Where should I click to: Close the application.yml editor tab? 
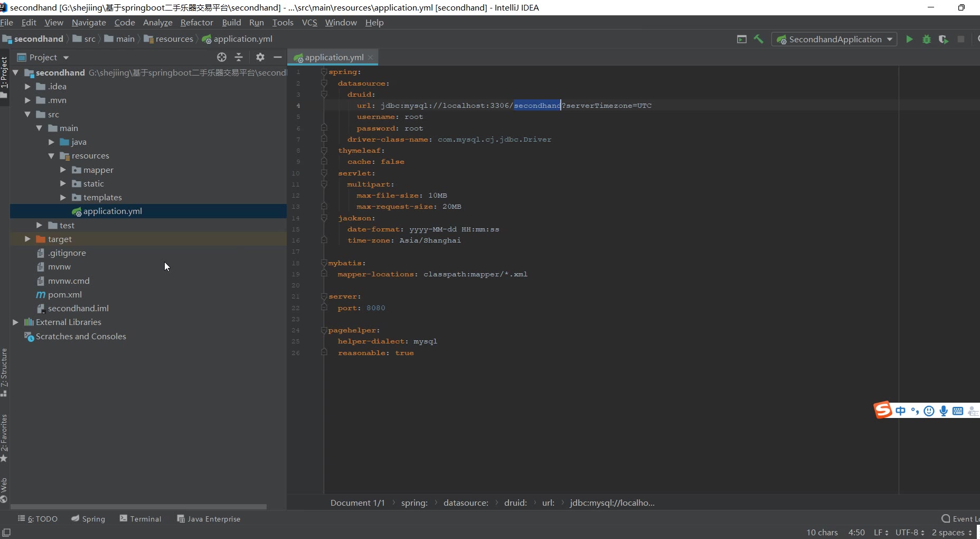coord(371,58)
